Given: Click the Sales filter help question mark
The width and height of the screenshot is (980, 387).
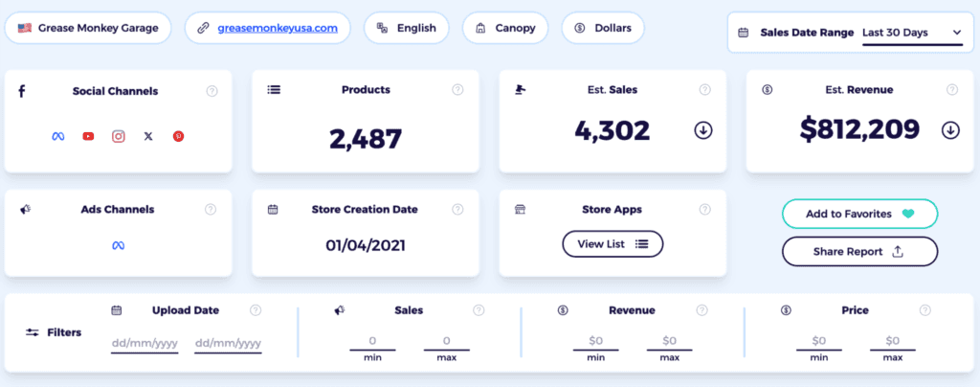Looking at the screenshot, I should (x=479, y=310).
